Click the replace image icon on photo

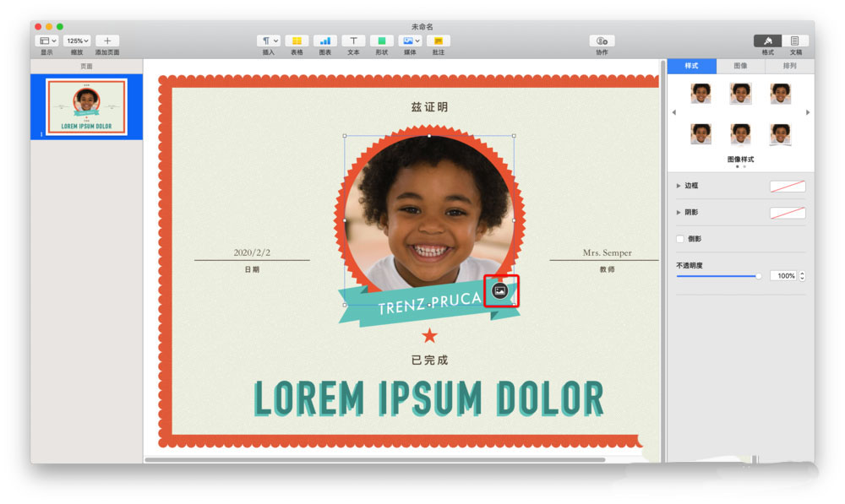pyautogui.click(x=500, y=290)
